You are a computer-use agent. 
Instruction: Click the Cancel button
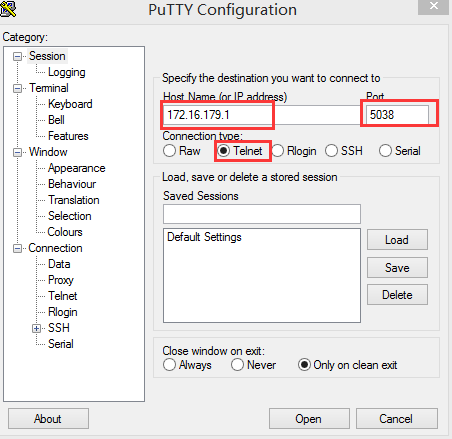click(x=396, y=419)
